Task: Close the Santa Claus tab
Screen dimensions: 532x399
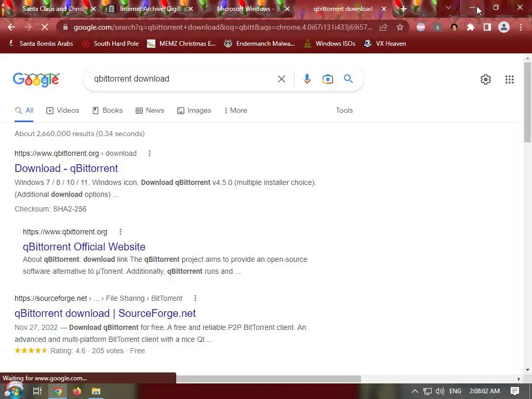Action: click(94, 9)
